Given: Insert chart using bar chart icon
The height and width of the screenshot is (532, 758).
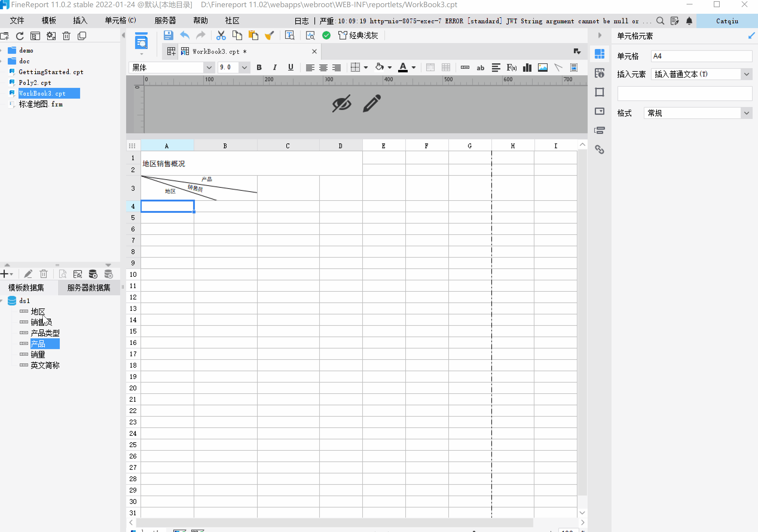Looking at the screenshot, I should 527,68.
